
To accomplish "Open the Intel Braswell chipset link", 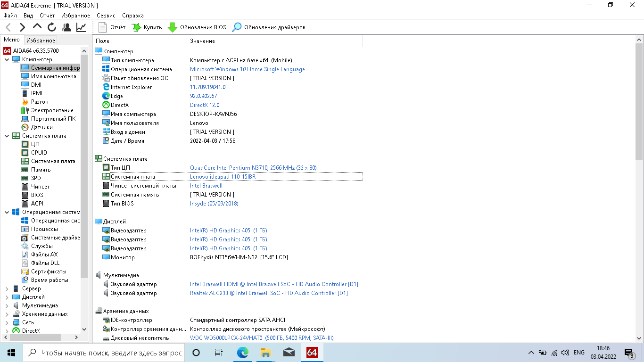I will [206, 186].
